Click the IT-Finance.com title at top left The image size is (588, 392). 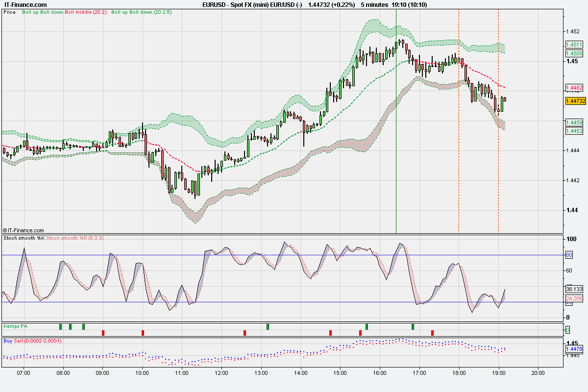coord(25,4)
